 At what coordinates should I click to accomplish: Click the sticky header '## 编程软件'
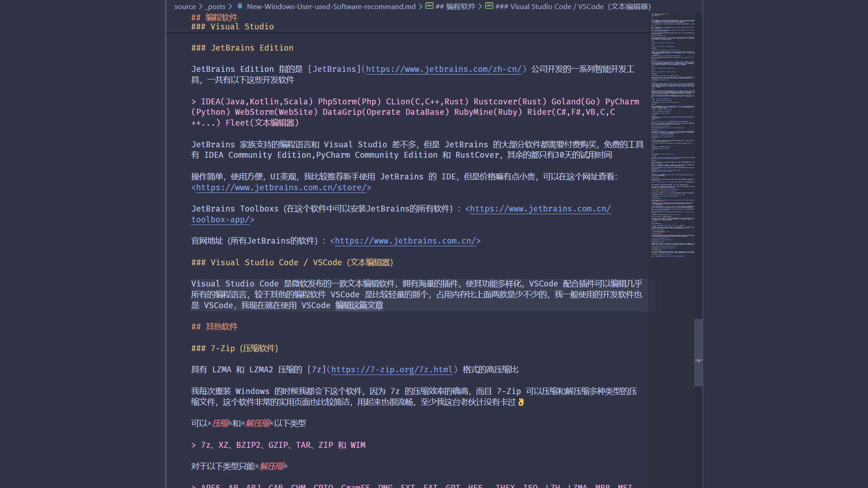(214, 17)
